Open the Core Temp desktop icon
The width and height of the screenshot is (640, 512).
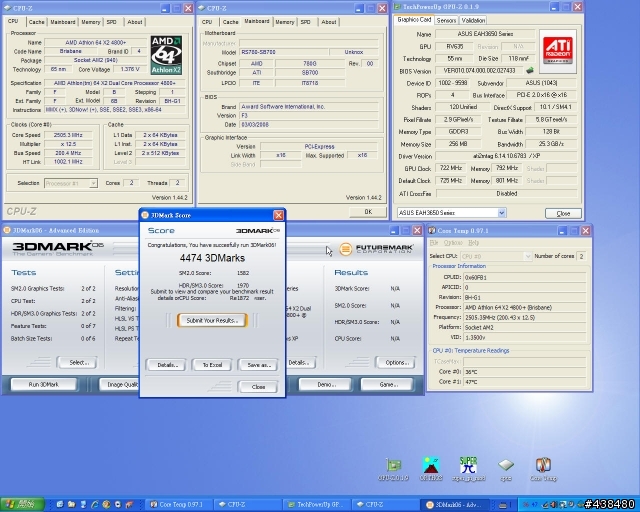pyautogui.click(x=543, y=469)
